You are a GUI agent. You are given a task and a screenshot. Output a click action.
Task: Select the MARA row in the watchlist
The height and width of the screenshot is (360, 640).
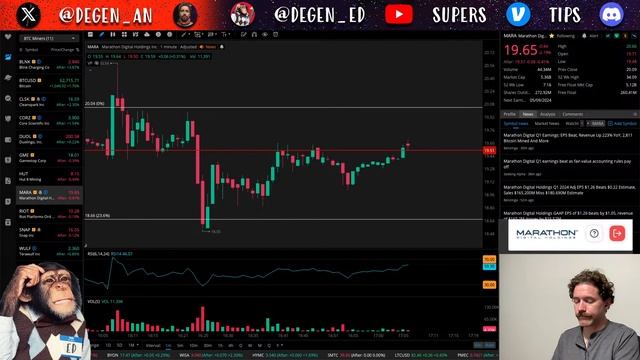click(x=49, y=195)
